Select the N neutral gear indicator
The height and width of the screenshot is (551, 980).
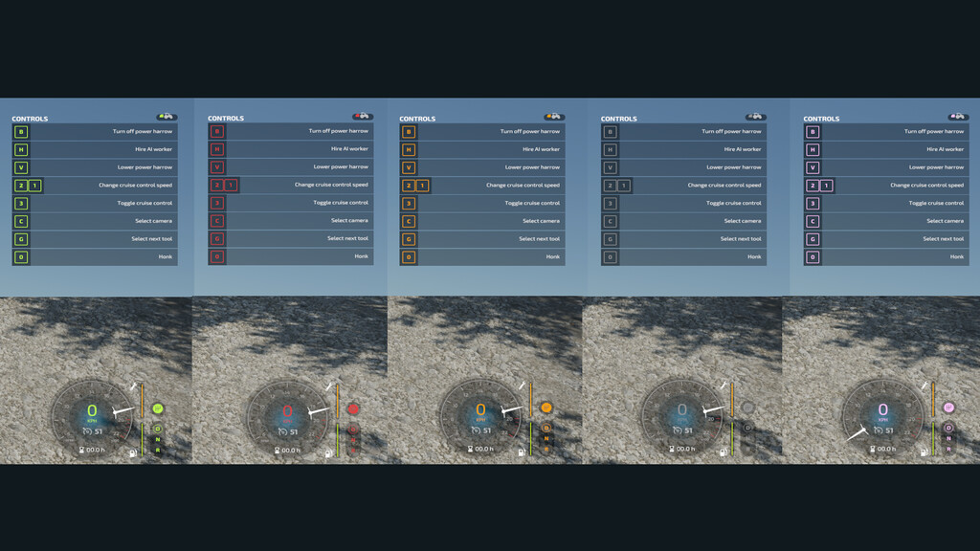pyautogui.click(x=156, y=439)
